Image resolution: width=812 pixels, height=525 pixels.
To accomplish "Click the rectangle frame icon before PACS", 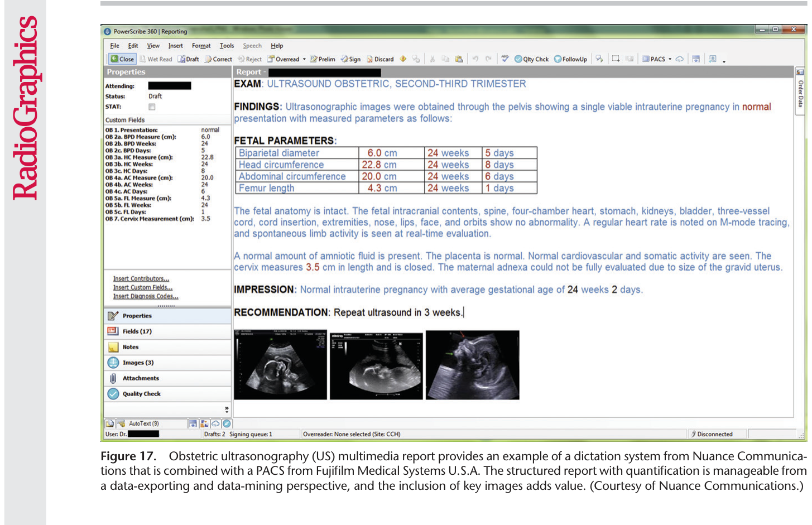I will [616, 59].
